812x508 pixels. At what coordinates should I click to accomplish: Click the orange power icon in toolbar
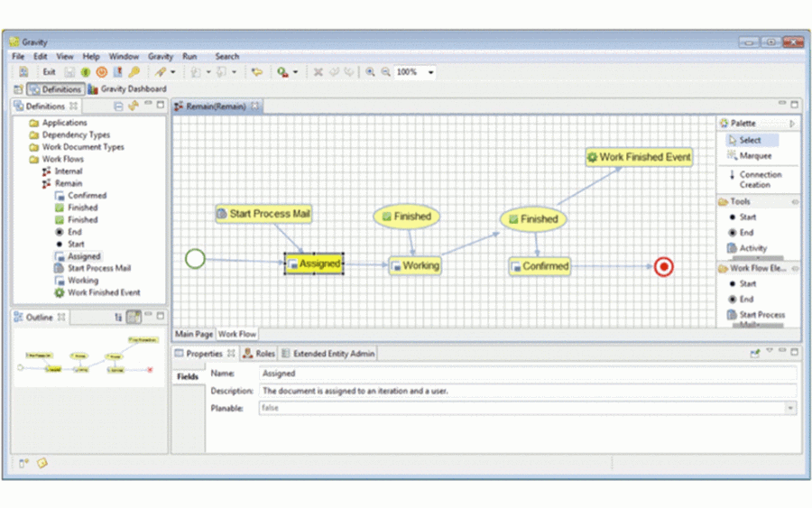(x=101, y=72)
